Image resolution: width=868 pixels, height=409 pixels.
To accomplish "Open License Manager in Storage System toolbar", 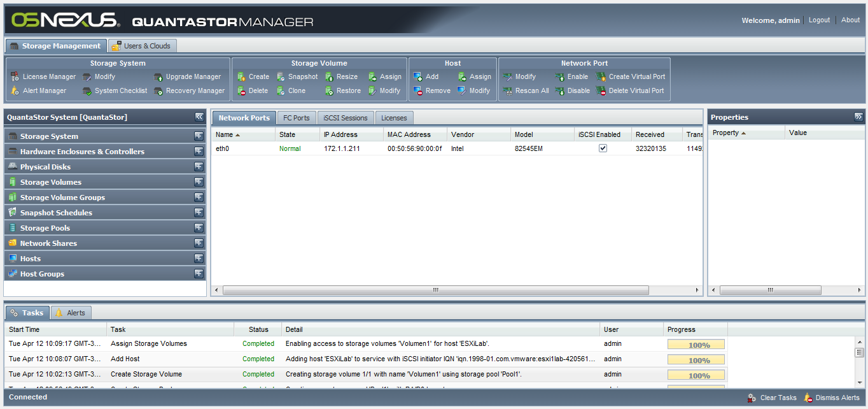I will 43,76.
